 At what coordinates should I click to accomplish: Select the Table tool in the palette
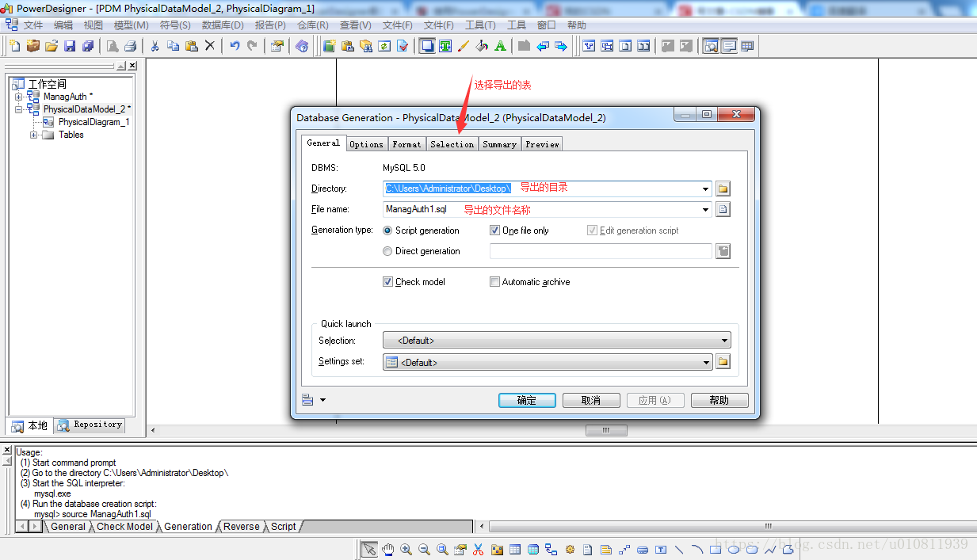click(x=515, y=549)
